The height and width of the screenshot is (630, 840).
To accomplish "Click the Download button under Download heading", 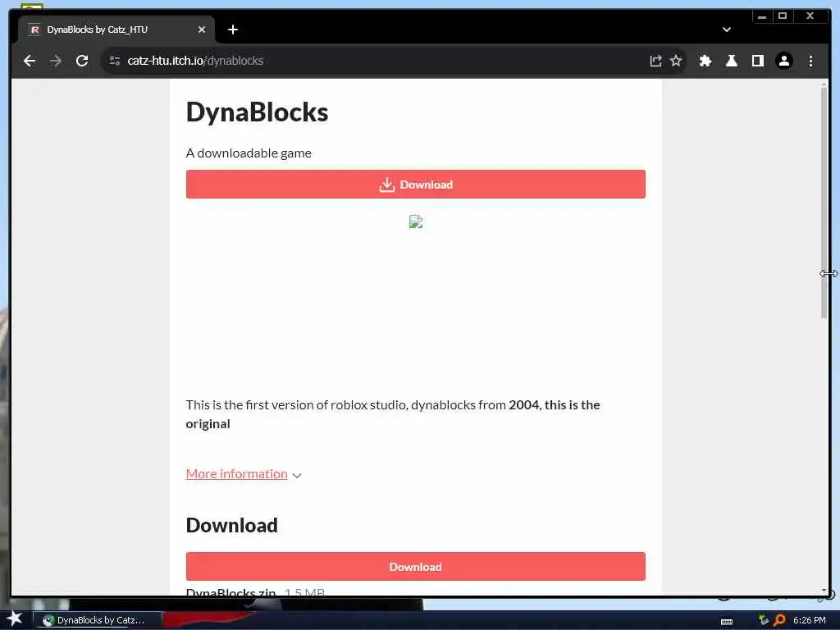I will (x=415, y=567).
